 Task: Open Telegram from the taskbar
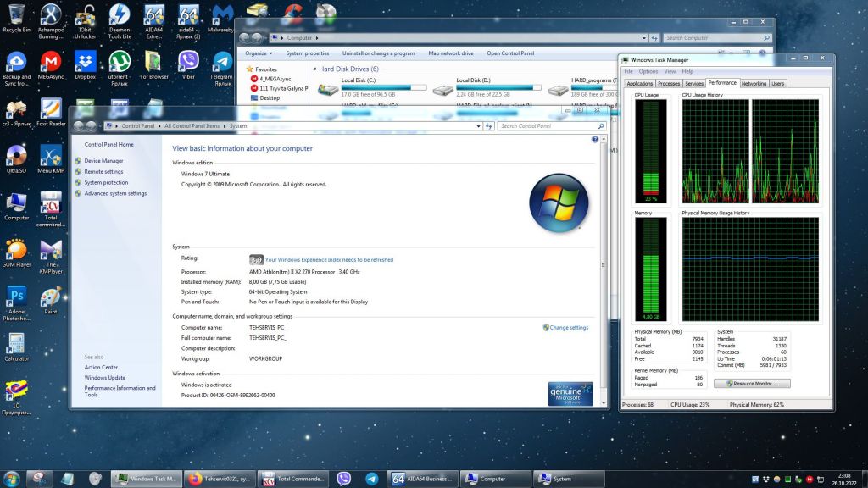coord(372,479)
